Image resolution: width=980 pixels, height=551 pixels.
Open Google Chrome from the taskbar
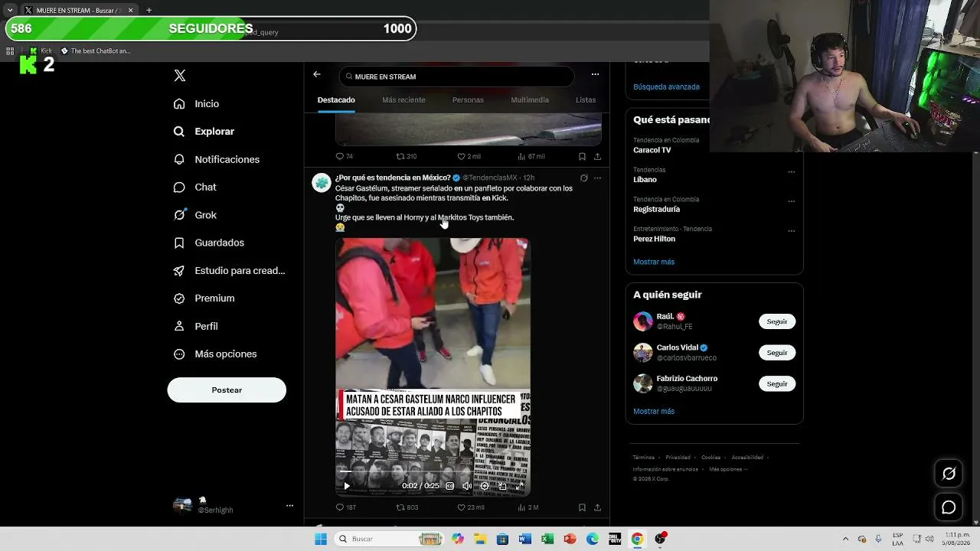coord(637,539)
